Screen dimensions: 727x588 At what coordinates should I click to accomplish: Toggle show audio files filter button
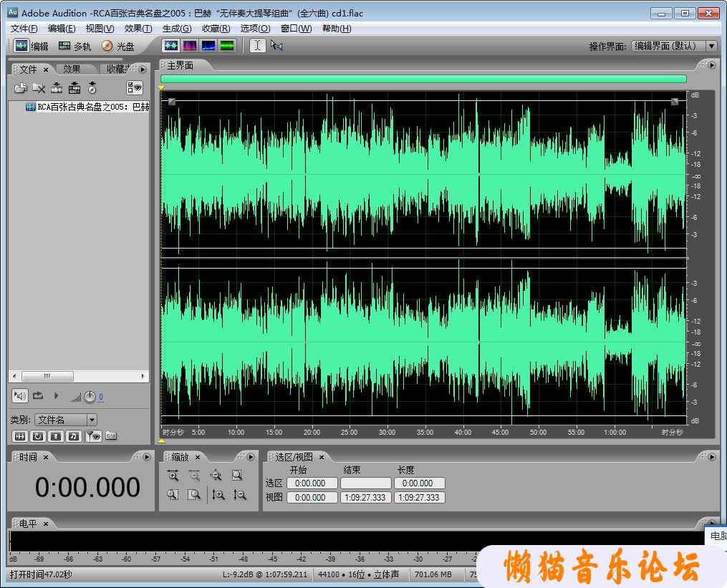[x=20, y=436]
